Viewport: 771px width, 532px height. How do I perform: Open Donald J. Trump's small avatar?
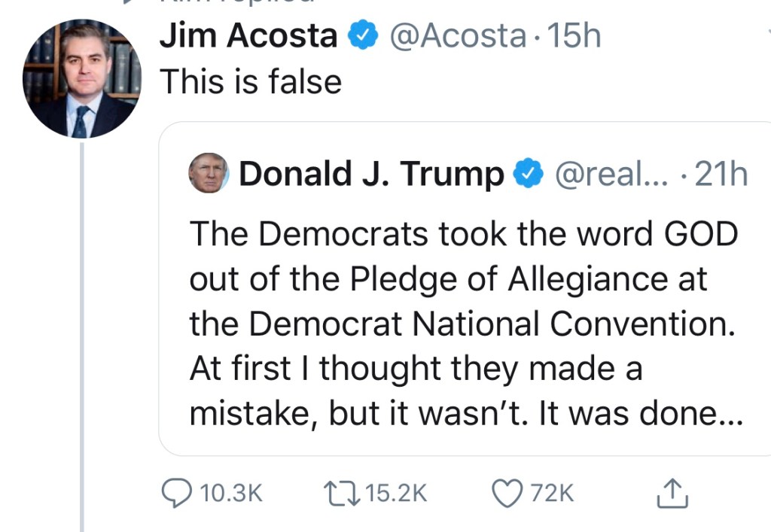(208, 174)
